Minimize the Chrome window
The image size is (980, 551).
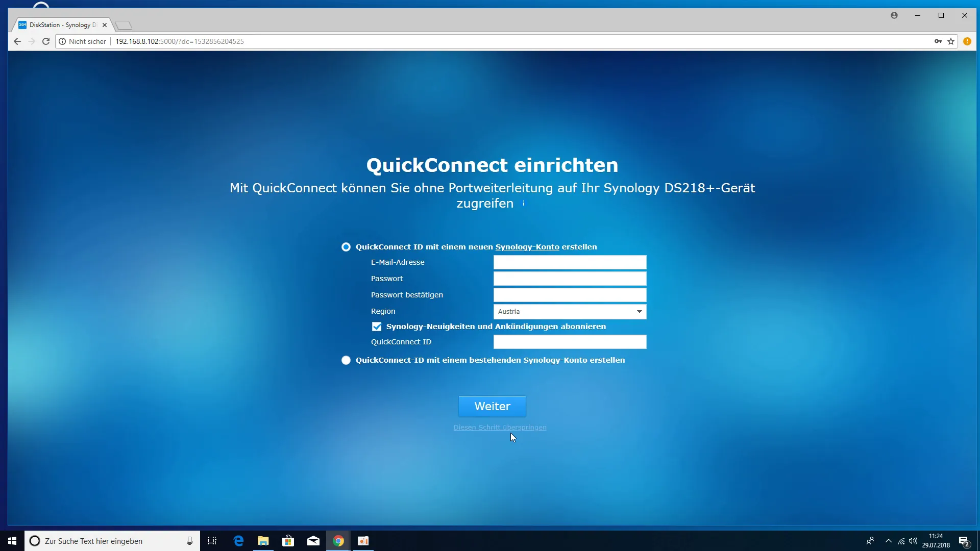click(918, 15)
